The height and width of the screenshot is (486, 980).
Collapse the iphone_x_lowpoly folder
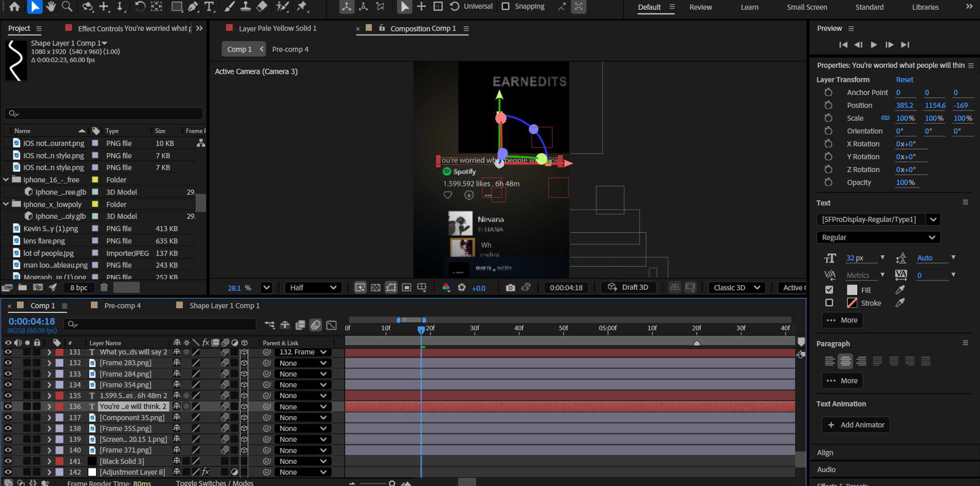[x=6, y=204]
